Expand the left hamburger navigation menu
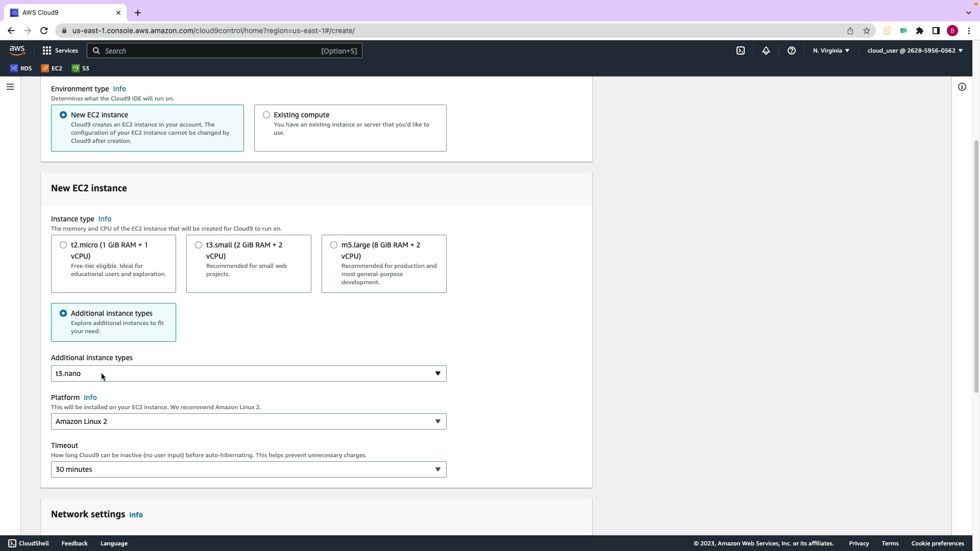Viewport: 980px width, 551px height. coord(10,87)
